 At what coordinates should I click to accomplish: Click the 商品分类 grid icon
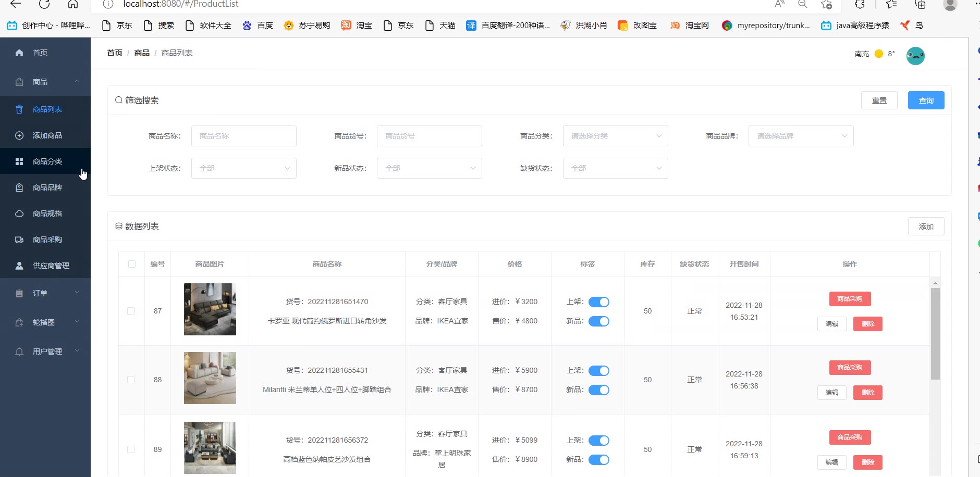pos(19,161)
